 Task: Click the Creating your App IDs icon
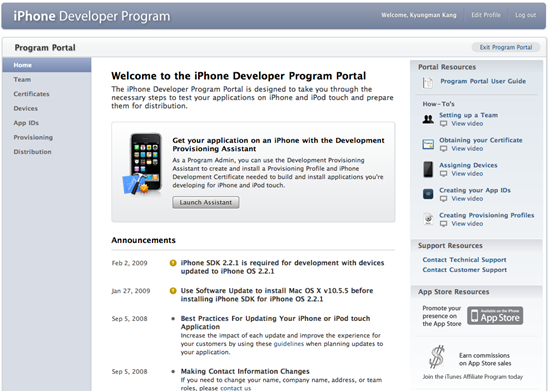tap(428, 194)
